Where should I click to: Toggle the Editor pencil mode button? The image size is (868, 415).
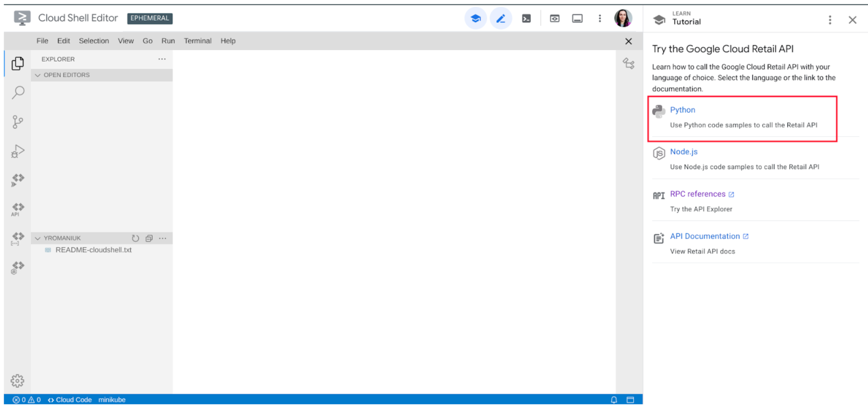coord(501,18)
